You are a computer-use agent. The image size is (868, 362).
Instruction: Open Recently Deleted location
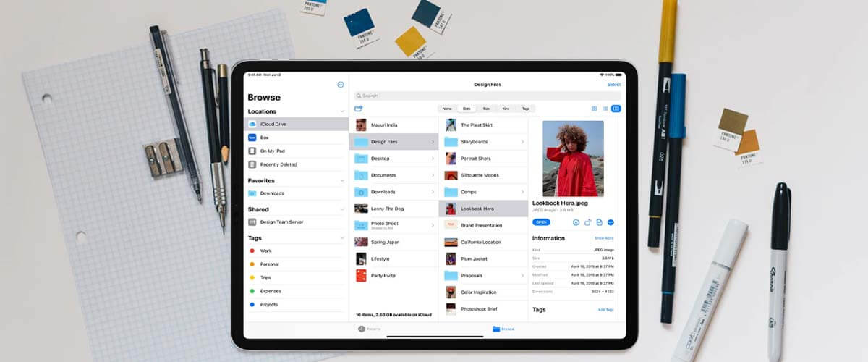tap(297, 164)
